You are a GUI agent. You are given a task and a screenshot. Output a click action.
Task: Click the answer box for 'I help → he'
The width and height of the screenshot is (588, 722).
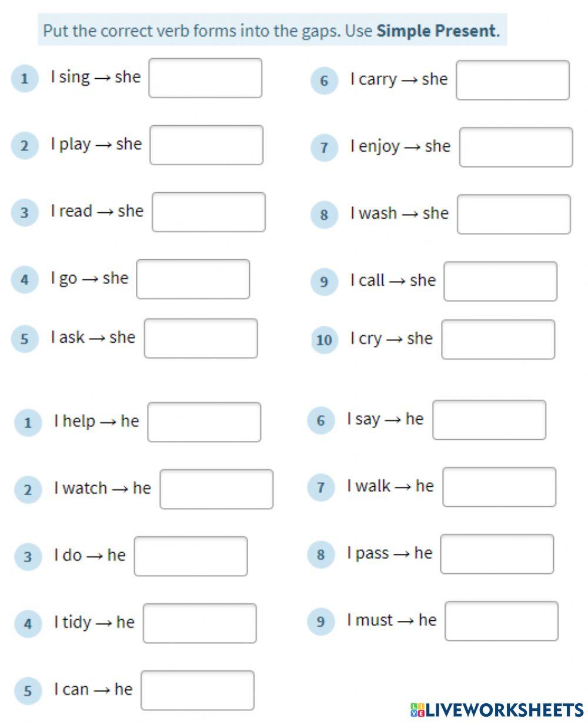coord(204,422)
